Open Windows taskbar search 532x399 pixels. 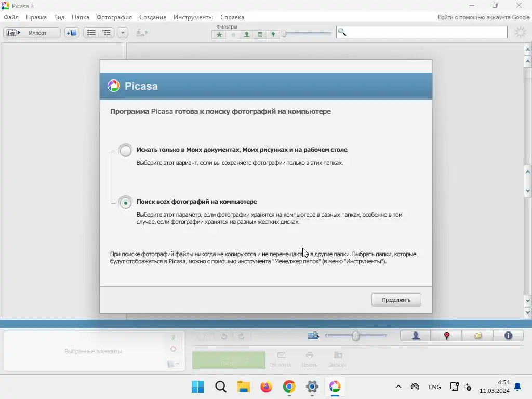[220, 387]
